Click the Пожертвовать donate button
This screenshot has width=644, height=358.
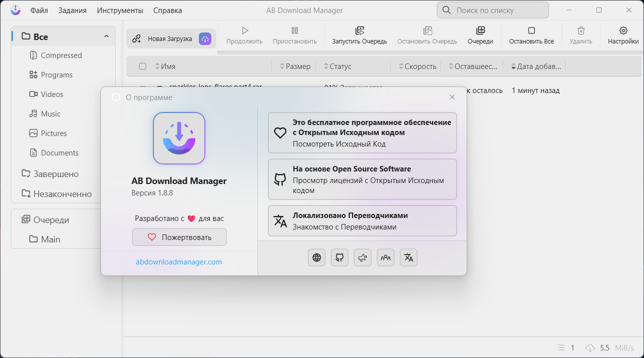click(x=179, y=237)
